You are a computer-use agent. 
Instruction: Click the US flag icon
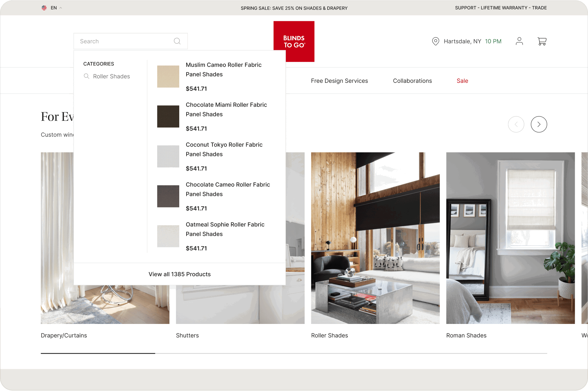(44, 8)
